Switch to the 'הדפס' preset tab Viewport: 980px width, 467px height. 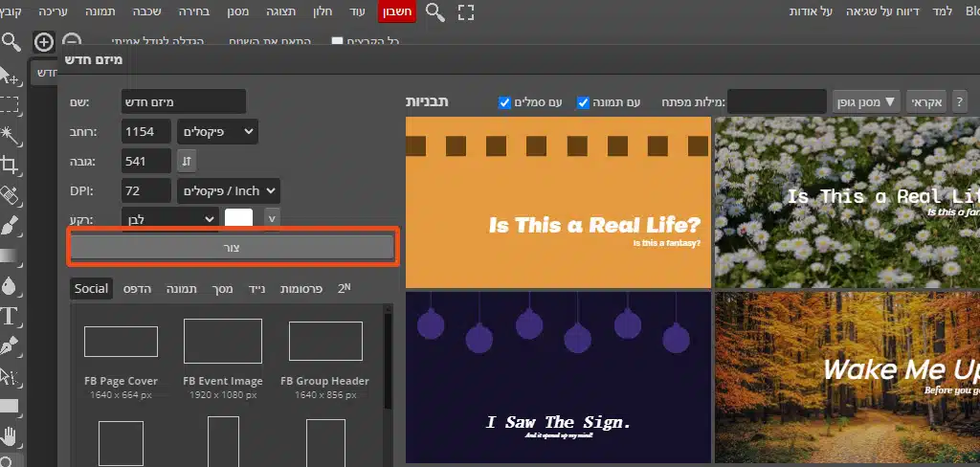(x=138, y=288)
